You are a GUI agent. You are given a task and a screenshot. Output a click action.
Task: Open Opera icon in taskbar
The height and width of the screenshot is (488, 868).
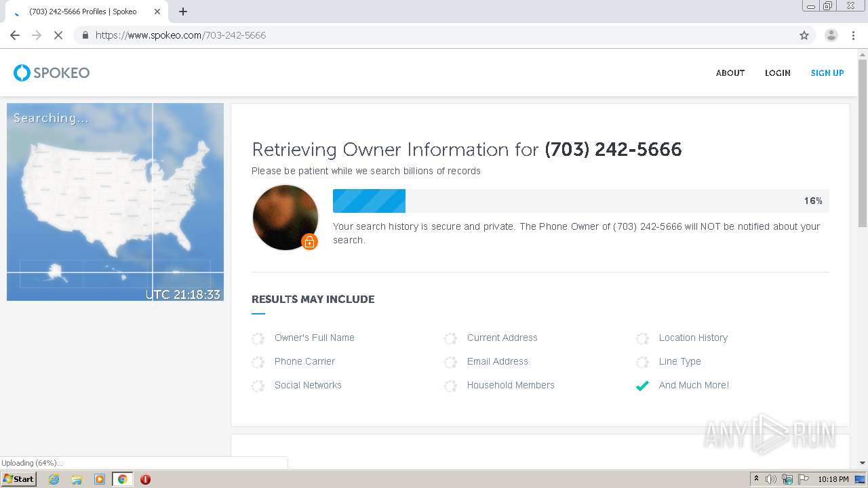[145, 479]
